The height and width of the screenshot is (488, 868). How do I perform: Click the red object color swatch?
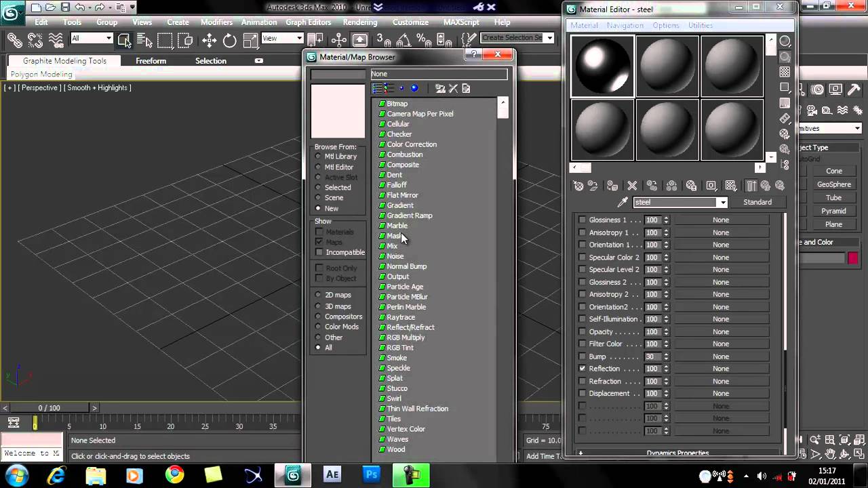click(853, 258)
